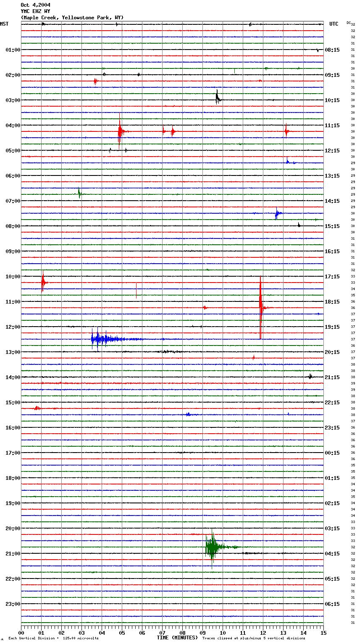Click the '19:15' UTC time label
Viewport: 357px width, 644px height.
pos(332,327)
